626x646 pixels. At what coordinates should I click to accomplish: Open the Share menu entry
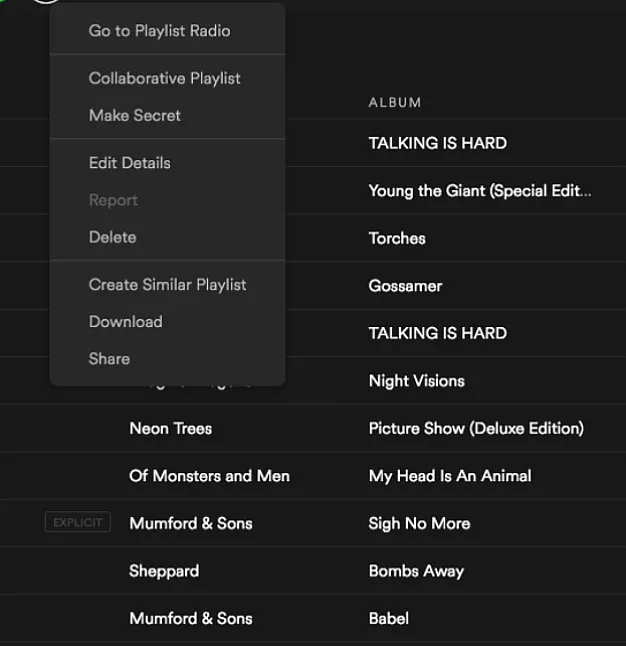109,359
